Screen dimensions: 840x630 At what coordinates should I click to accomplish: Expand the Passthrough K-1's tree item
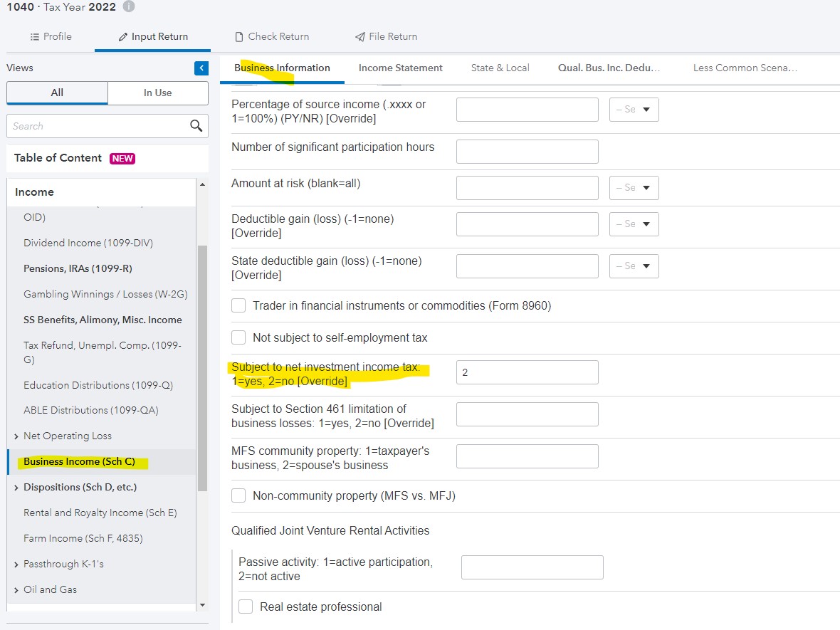[16, 564]
